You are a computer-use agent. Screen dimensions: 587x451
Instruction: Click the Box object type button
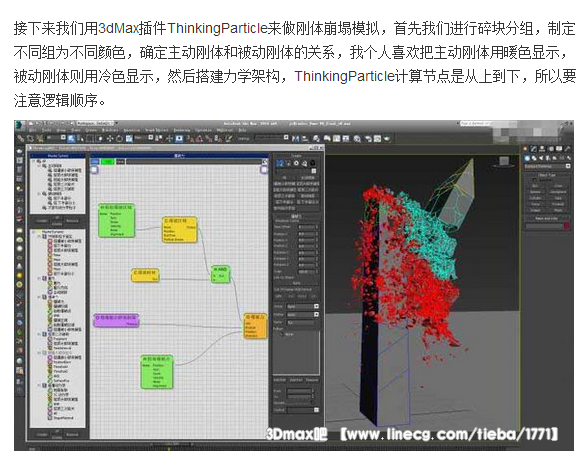pos(535,186)
